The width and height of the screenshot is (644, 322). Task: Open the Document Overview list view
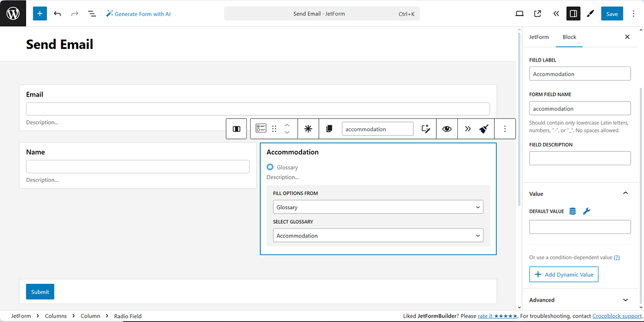(x=92, y=13)
